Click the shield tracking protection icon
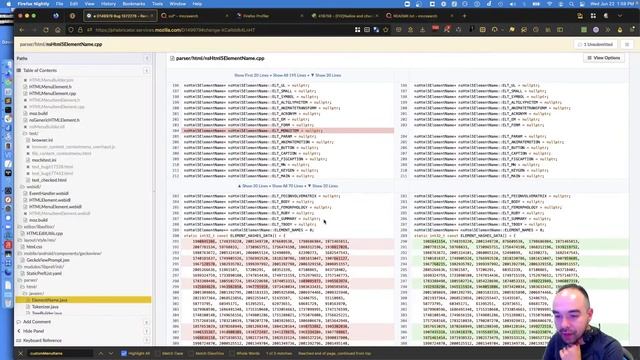 [x=71, y=30]
